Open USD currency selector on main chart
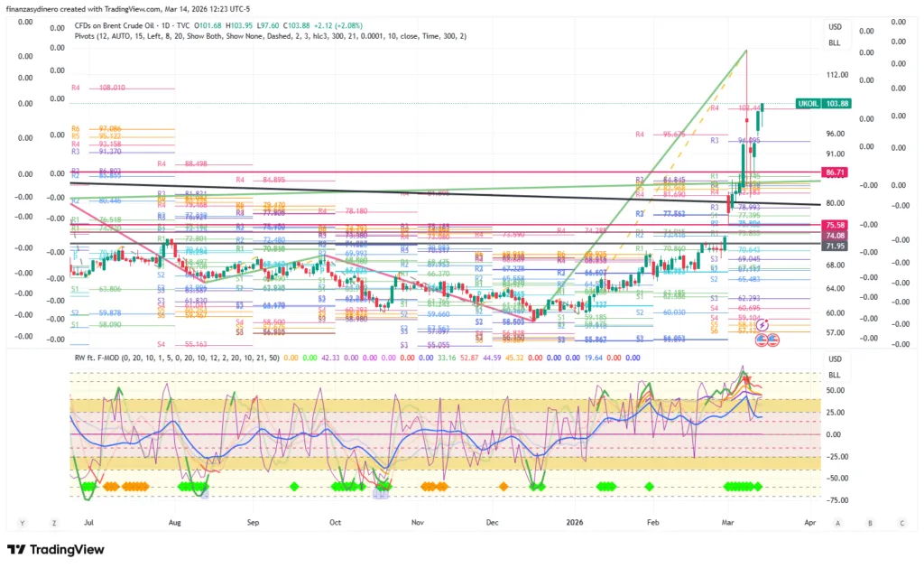This screenshot has width=924, height=568. 835,27
